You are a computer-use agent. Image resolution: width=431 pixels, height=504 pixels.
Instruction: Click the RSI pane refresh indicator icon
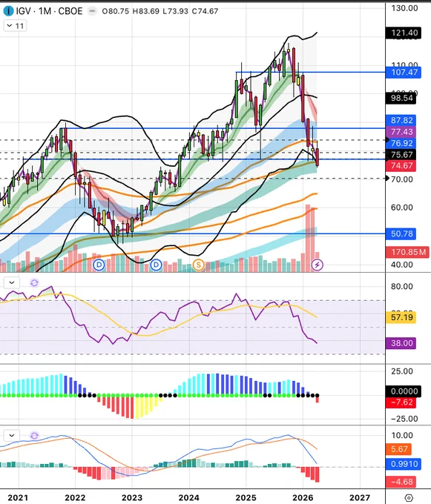point(34,282)
